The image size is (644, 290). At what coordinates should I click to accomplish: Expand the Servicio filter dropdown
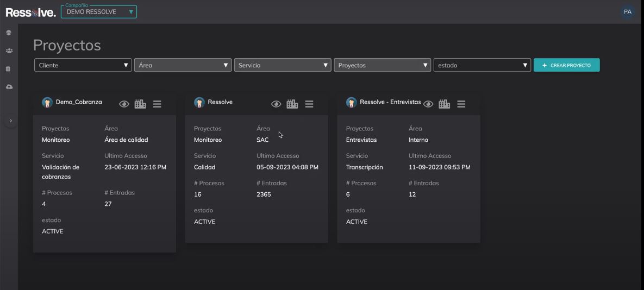point(283,65)
